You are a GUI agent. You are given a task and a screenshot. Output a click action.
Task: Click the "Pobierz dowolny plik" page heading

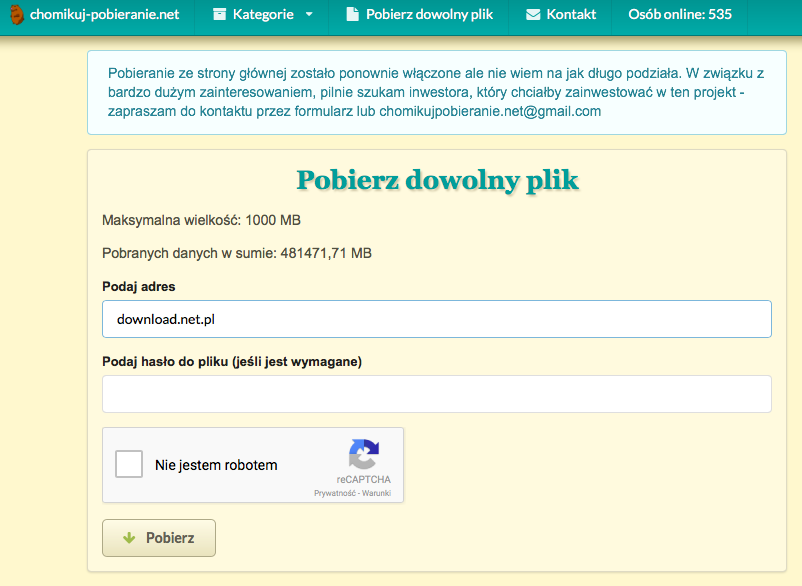437,180
